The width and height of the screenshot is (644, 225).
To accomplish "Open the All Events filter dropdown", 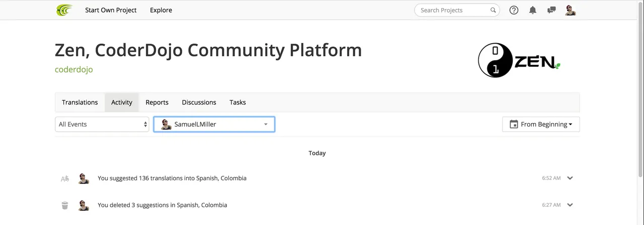I will point(102,124).
